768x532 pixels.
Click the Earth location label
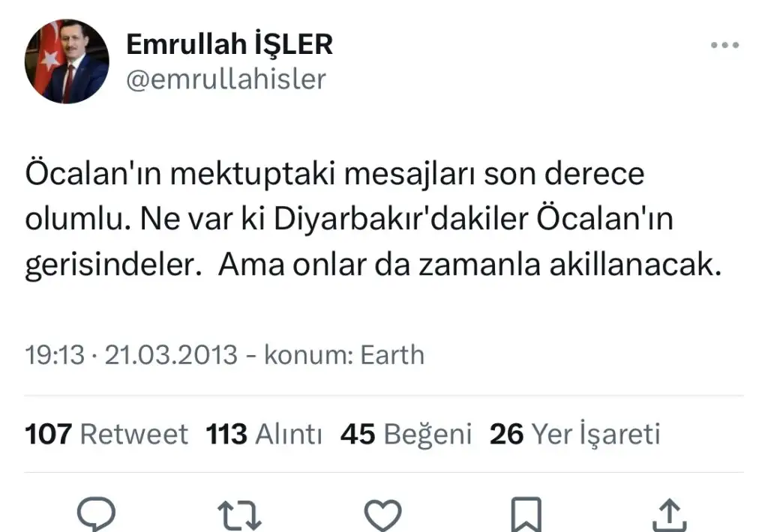click(x=392, y=354)
